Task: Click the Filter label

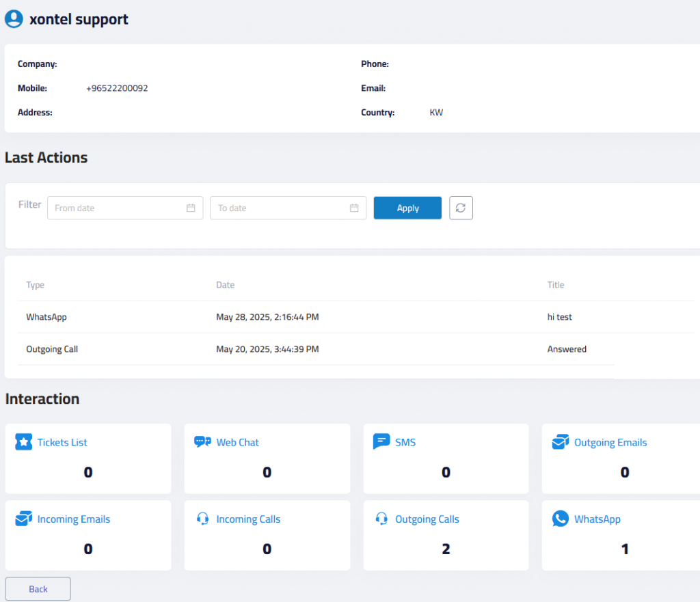Action: point(30,204)
